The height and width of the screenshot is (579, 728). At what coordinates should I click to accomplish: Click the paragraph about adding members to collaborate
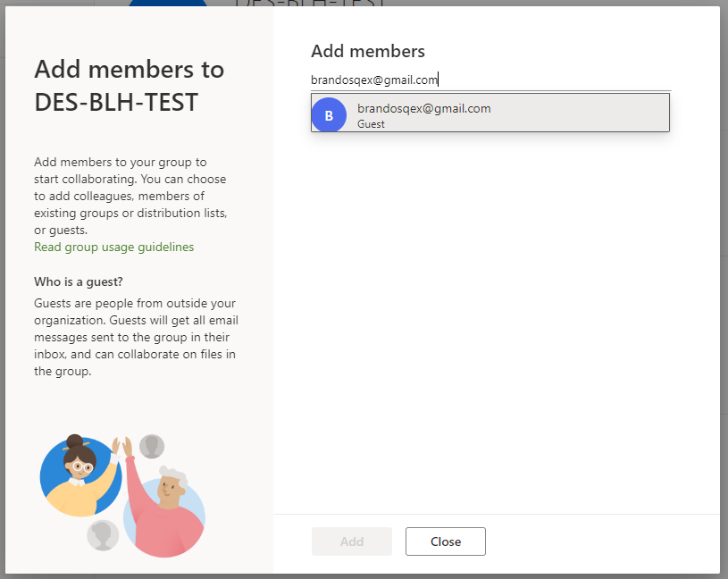point(130,196)
